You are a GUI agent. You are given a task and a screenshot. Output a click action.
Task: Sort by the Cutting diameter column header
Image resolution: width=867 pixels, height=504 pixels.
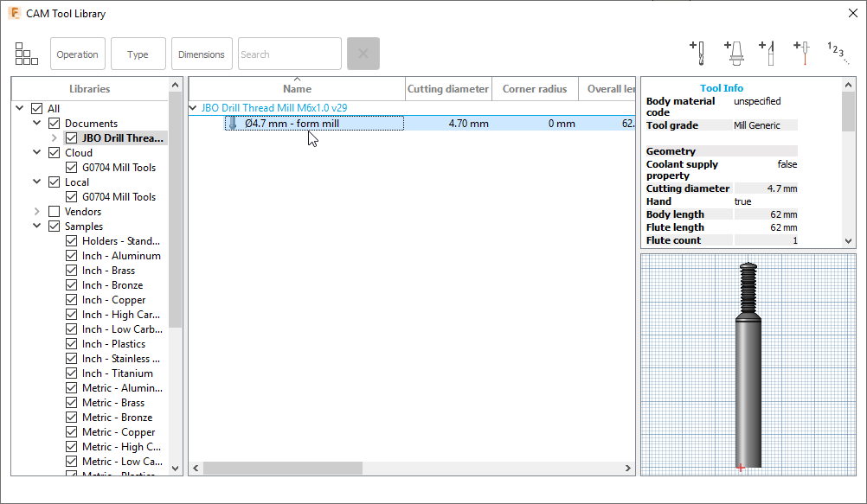(x=448, y=88)
